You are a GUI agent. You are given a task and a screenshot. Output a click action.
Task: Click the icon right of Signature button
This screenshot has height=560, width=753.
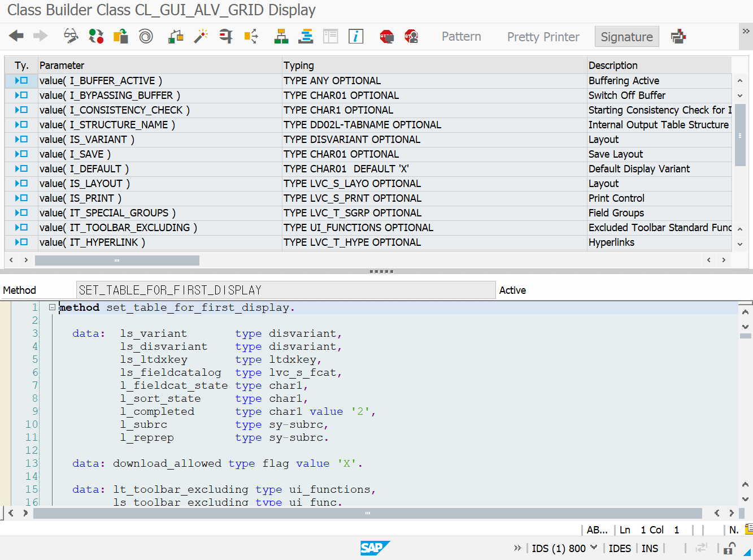(x=678, y=37)
